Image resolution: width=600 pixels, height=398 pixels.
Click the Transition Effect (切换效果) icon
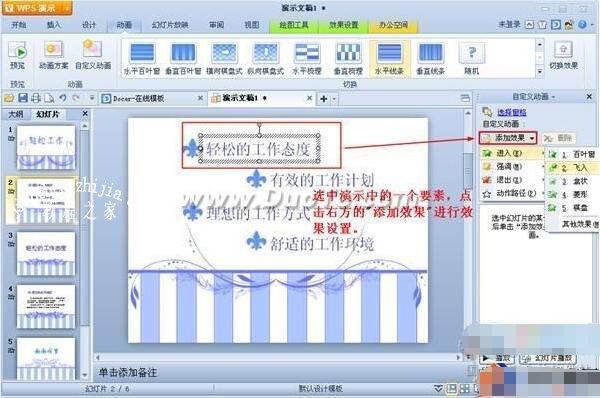coord(563,50)
